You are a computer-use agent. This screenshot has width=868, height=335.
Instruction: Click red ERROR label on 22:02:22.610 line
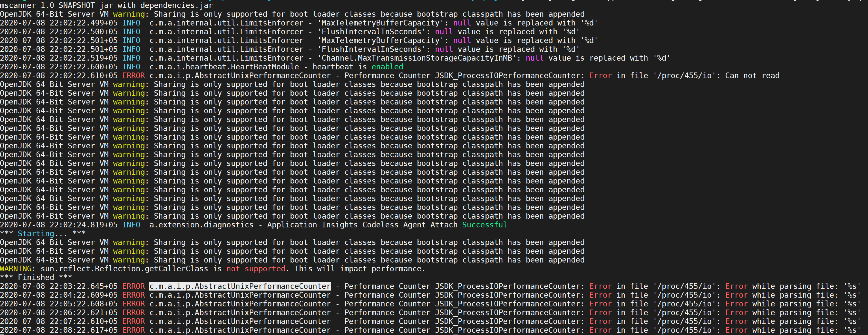tap(133, 75)
